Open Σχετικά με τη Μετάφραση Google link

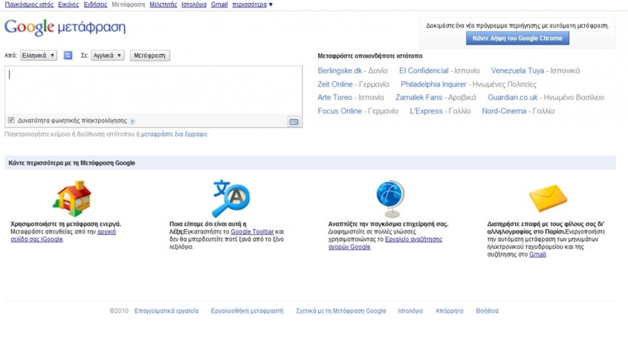point(341,311)
